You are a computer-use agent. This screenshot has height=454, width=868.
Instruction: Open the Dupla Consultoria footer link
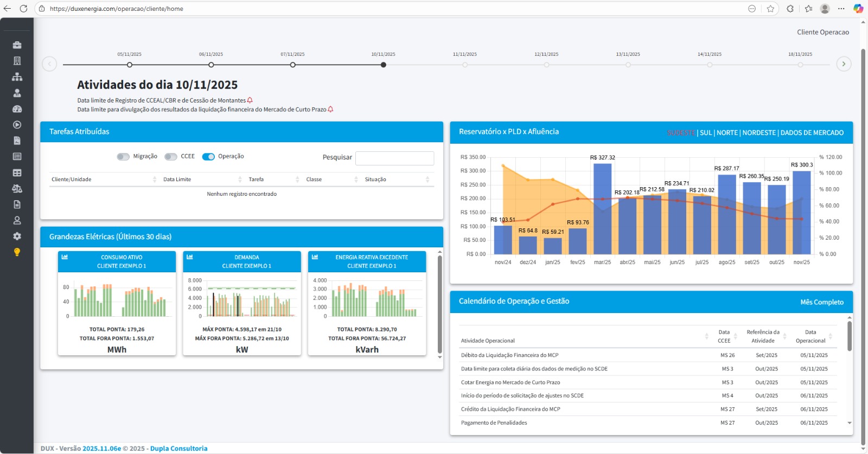point(178,449)
